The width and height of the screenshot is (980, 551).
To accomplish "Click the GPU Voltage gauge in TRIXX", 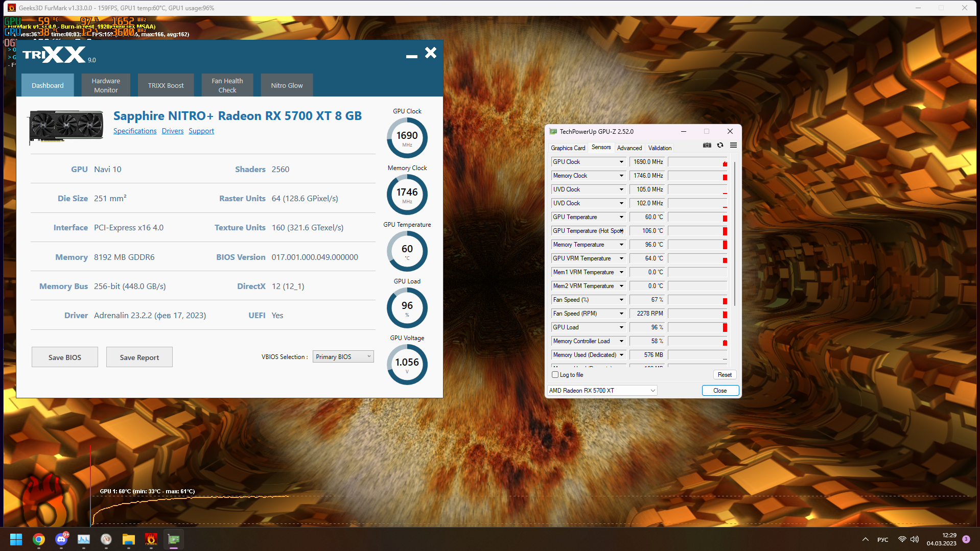I will pos(407,365).
